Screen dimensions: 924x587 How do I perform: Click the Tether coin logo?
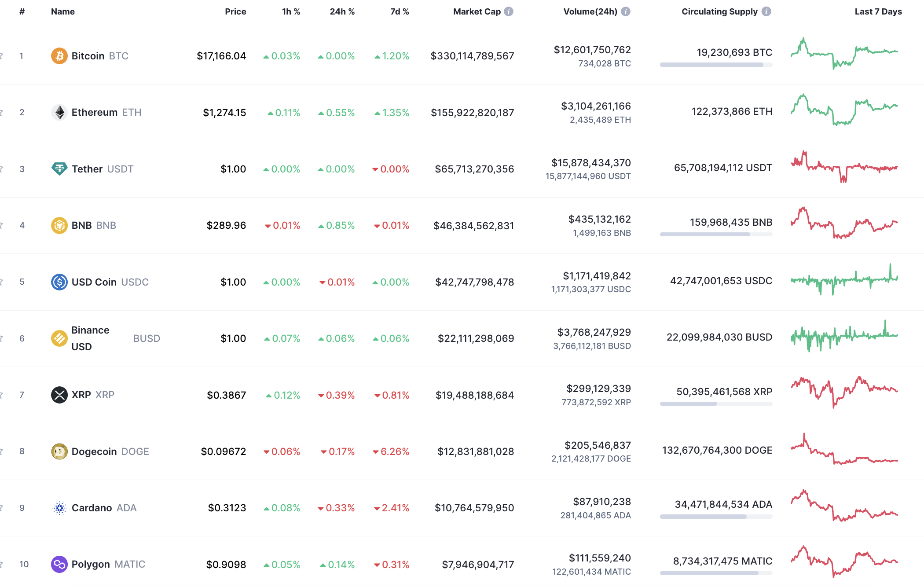coord(60,169)
